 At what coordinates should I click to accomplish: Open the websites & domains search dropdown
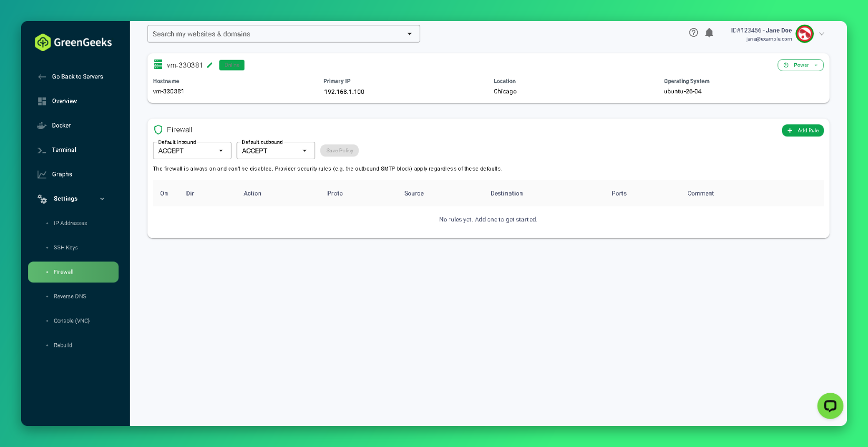(x=410, y=34)
